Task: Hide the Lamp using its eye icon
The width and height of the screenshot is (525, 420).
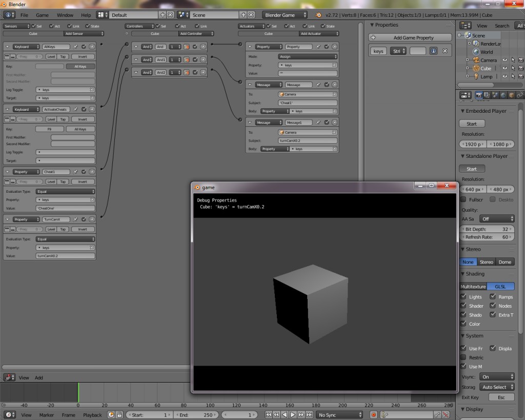Action: pyautogui.click(x=505, y=76)
